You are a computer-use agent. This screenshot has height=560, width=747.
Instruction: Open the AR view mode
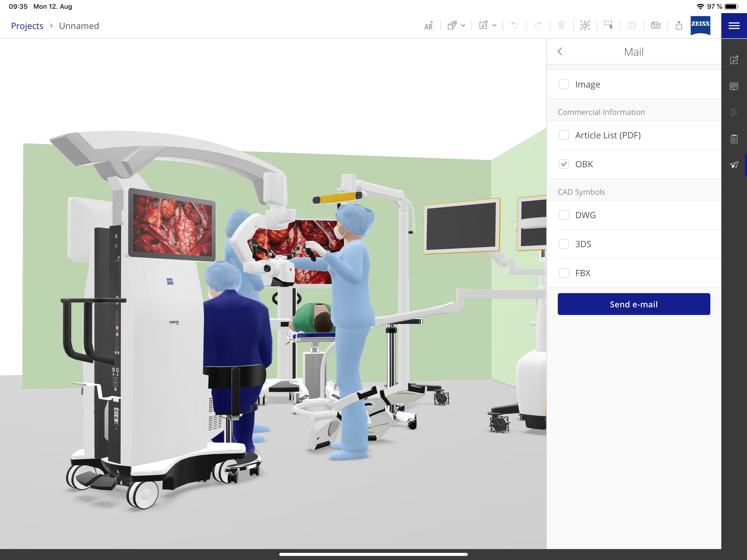tap(428, 26)
